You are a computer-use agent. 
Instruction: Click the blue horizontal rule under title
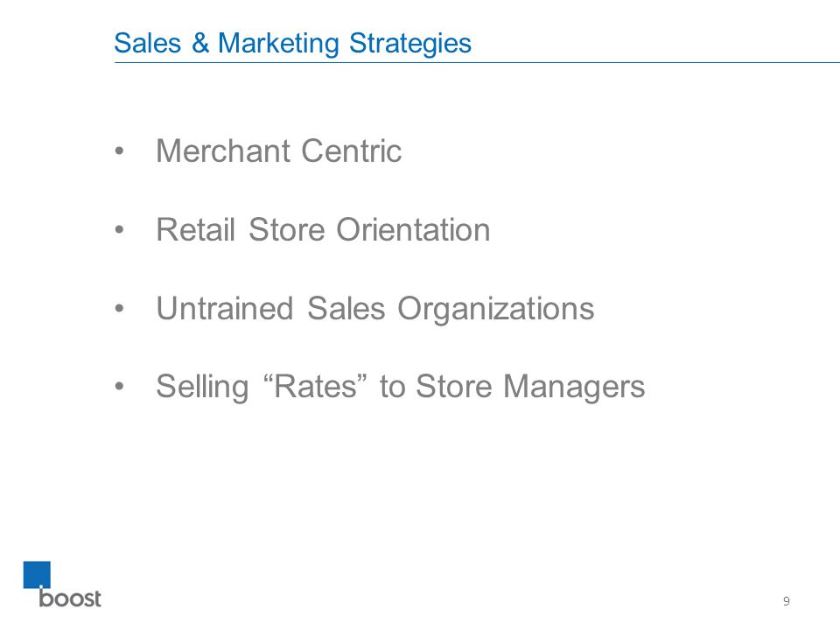pyautogui.click(x=477, y=63)
